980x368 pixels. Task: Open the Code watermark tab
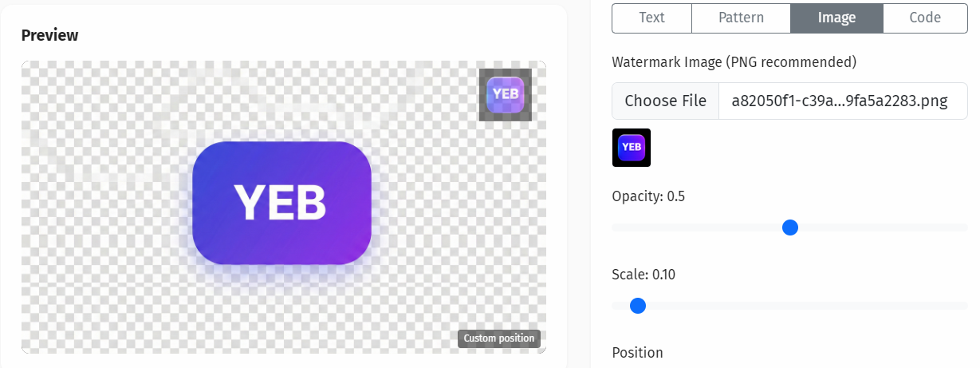tap(925, 18)
